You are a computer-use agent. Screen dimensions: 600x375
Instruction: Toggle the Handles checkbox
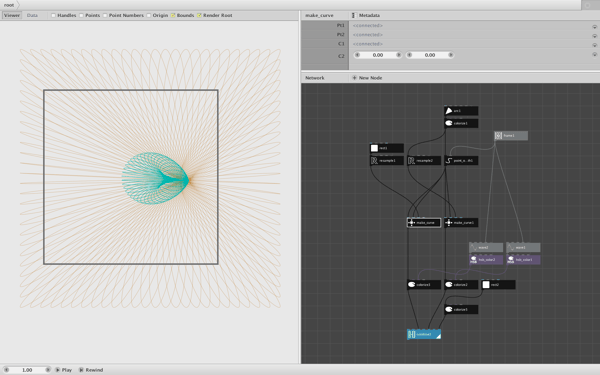(53, 15)
